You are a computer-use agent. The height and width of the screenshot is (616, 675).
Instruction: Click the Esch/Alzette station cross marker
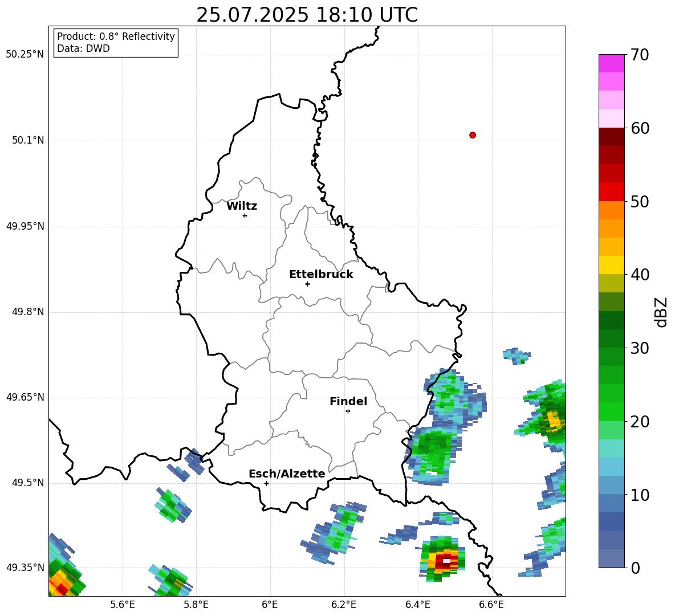point(266,483)
